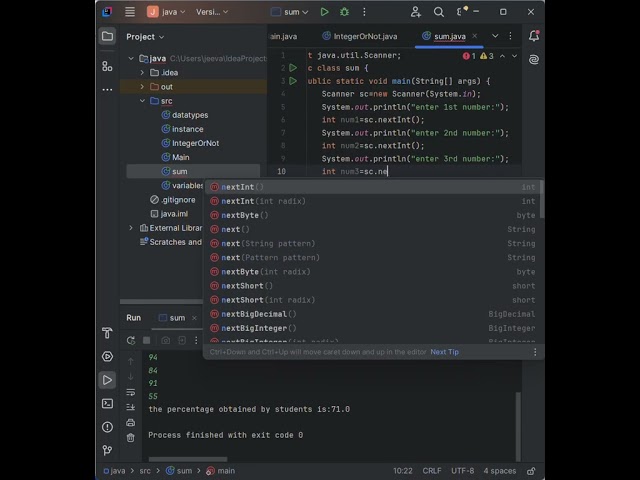Open Search Everywhere magnifier

pos(439,12)
